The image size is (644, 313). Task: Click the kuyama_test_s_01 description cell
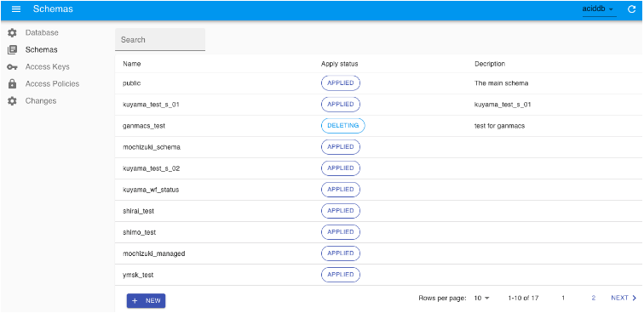point(503,105)
